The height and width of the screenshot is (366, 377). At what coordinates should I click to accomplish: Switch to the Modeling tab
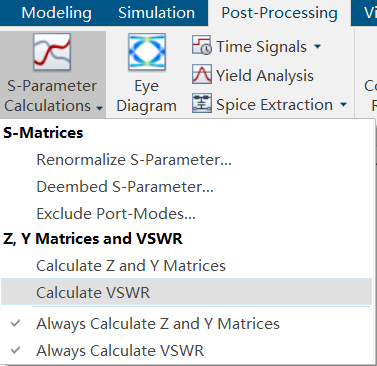tap(56, 13)
